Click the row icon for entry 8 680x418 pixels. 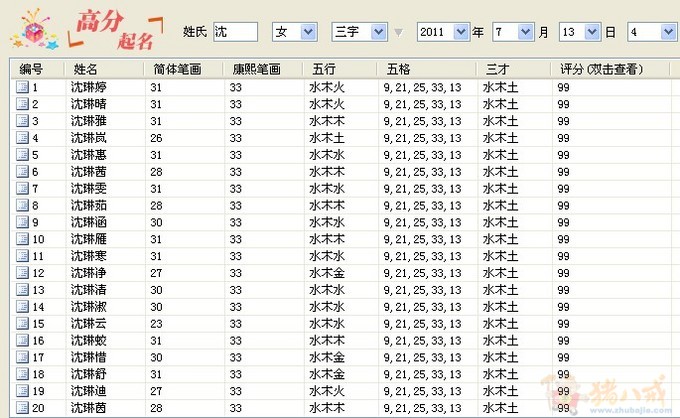coord(23,205)
